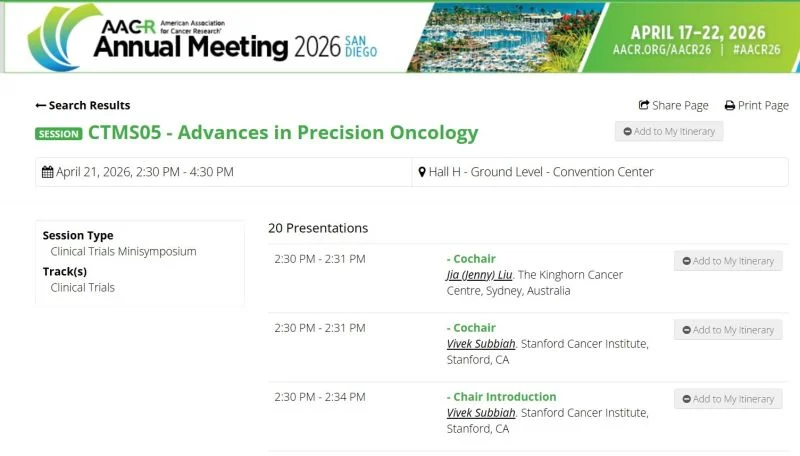Viewport: 800px width, 456px height.
Task: Click the Print Page printer icon
Action: pyautogui.click(x=730, y=106)
